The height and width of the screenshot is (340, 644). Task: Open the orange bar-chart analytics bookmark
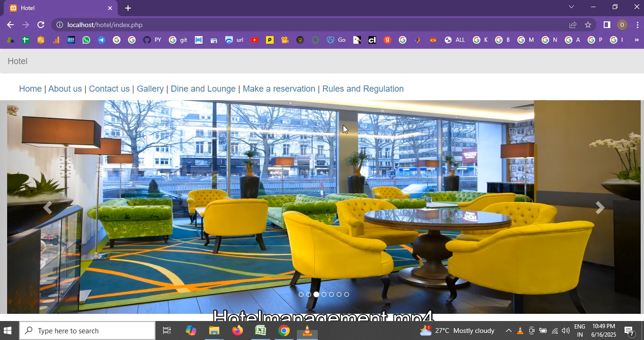coord(56,40)
